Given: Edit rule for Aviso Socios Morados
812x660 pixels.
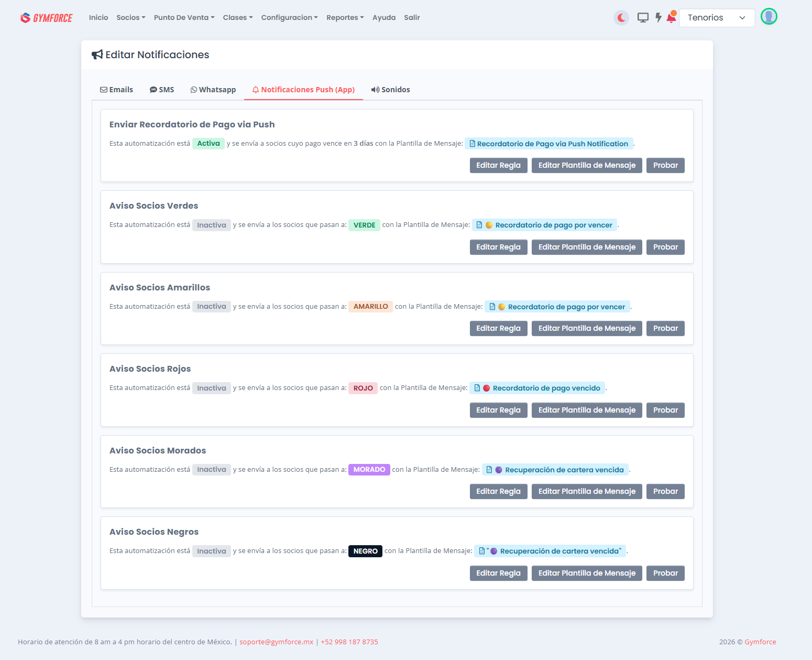Looking at the screenshot, I should (498, 491).
